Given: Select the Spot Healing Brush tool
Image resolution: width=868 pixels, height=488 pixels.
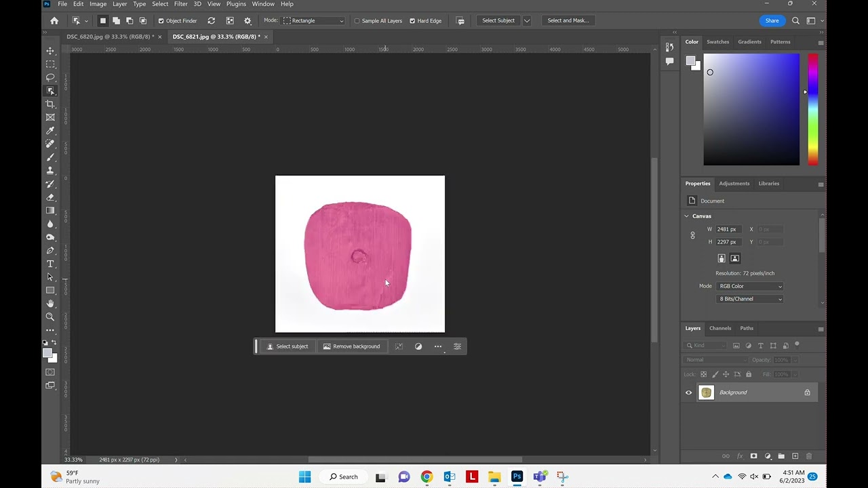Looking at the screenshot, I should click(50, 144).
